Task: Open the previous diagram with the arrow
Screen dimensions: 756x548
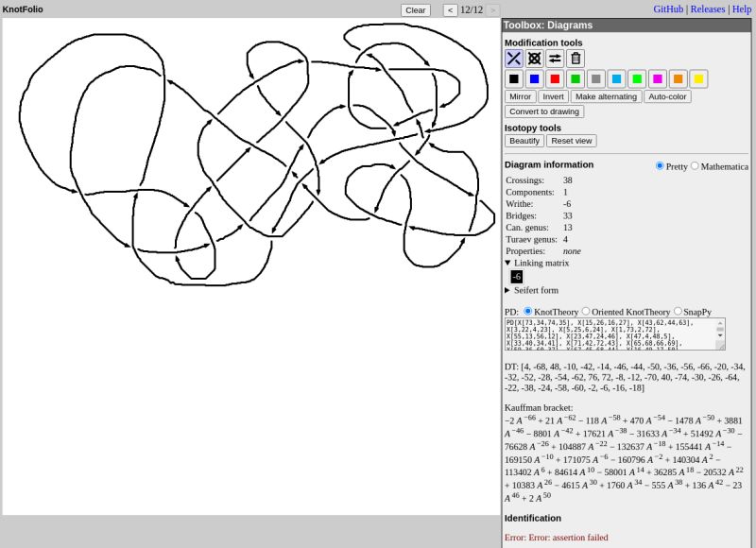Action: (x=450, y=10)
